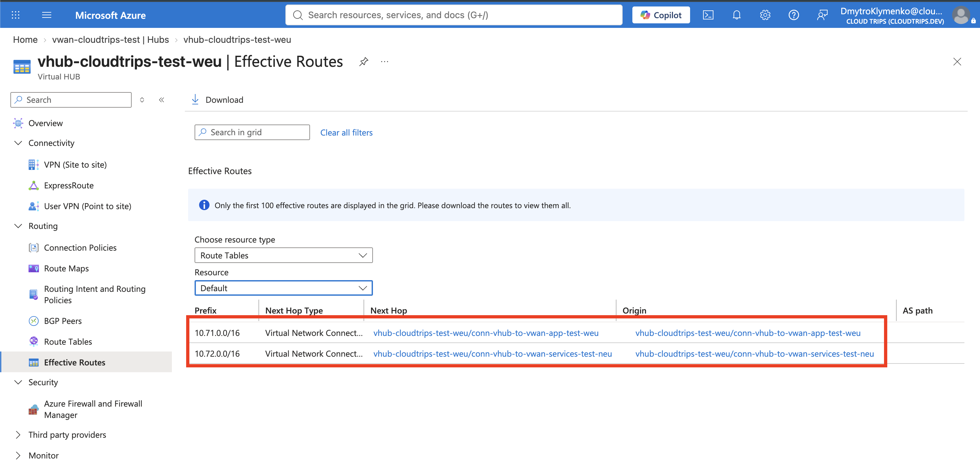
Task: Click vhub-cloudtrips-test-weu breadcrumb
Action: pyautogui.click(x=237, y=40)
